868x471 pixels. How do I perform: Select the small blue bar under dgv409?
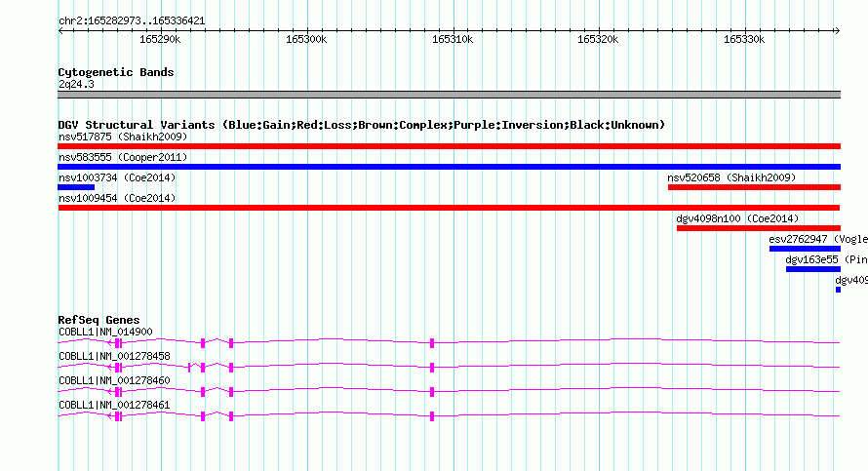click(838, 290)
